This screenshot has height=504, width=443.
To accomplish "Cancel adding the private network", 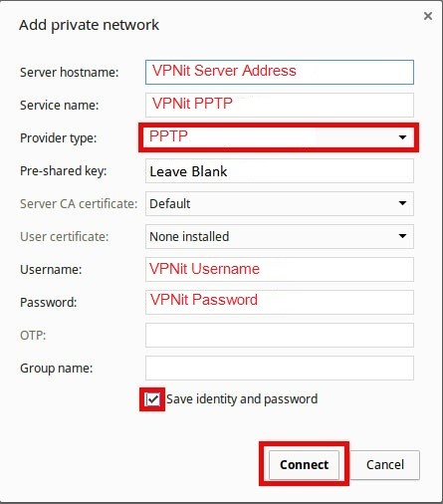I will point(385,464).
